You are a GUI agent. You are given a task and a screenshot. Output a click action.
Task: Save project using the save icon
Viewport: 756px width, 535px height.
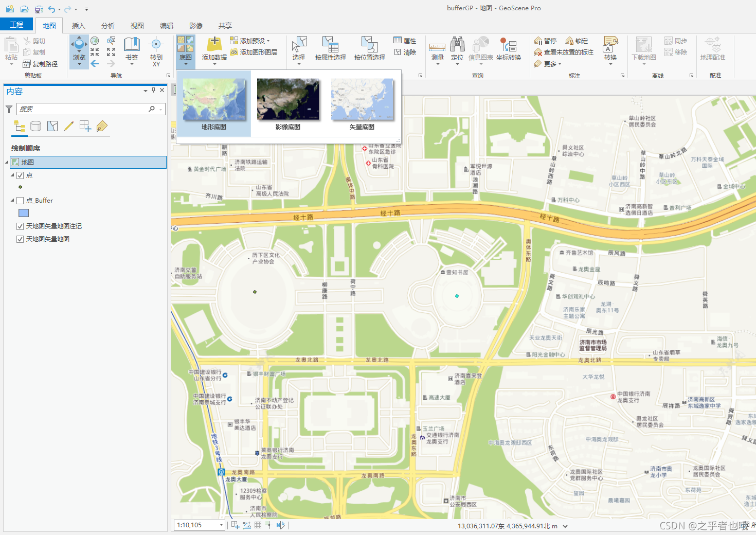(x=39, y=9)
